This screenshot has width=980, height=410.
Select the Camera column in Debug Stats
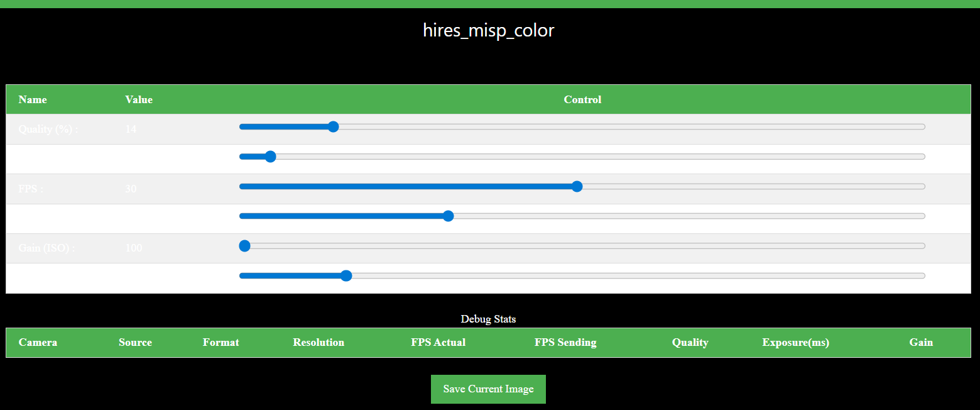(38, 342)
